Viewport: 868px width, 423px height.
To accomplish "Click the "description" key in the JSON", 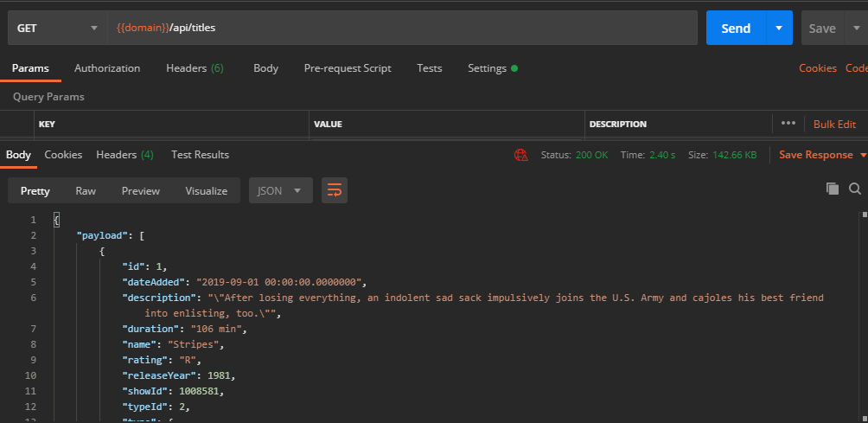I will (159, 298).
